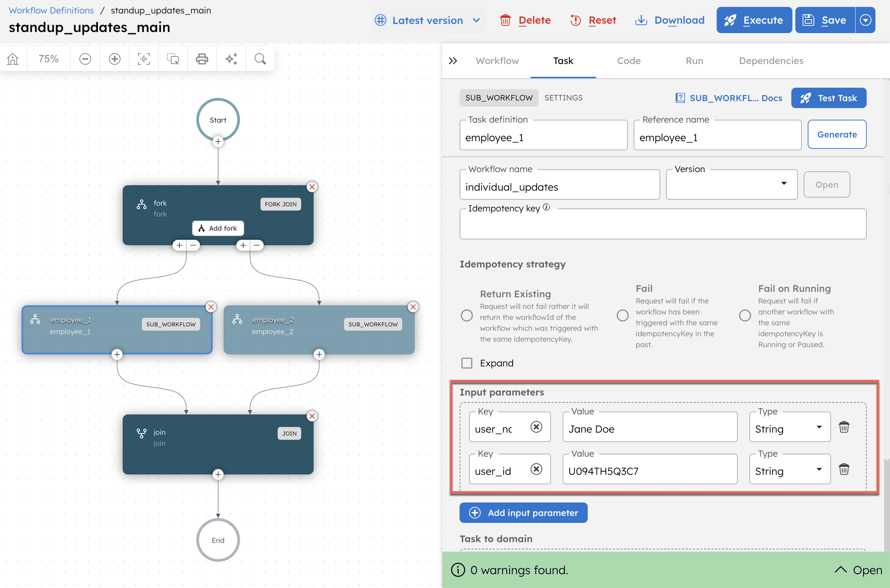Click the Jane Doe value field
The width and height of the screenshot is (890, 588).
click(650, 427)
